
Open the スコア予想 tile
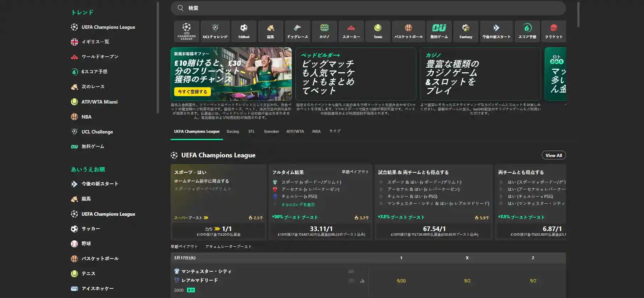tap(527, 31)
